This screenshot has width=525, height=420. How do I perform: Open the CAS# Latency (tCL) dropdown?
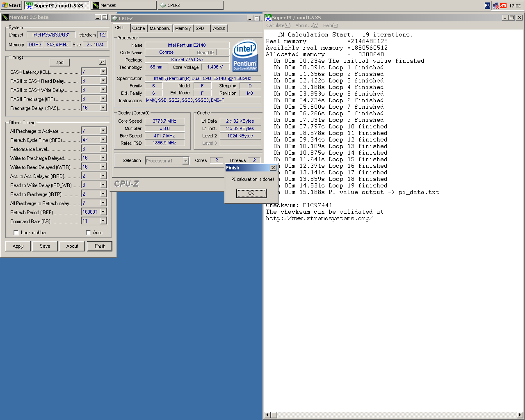click(103, 72)
